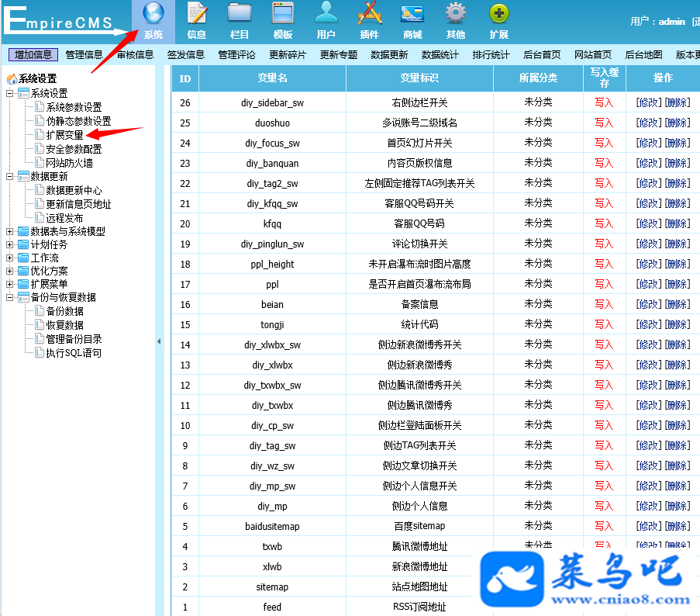
Task: Click 修改 for the baidusitemap row
Action: tap(649, 526)
